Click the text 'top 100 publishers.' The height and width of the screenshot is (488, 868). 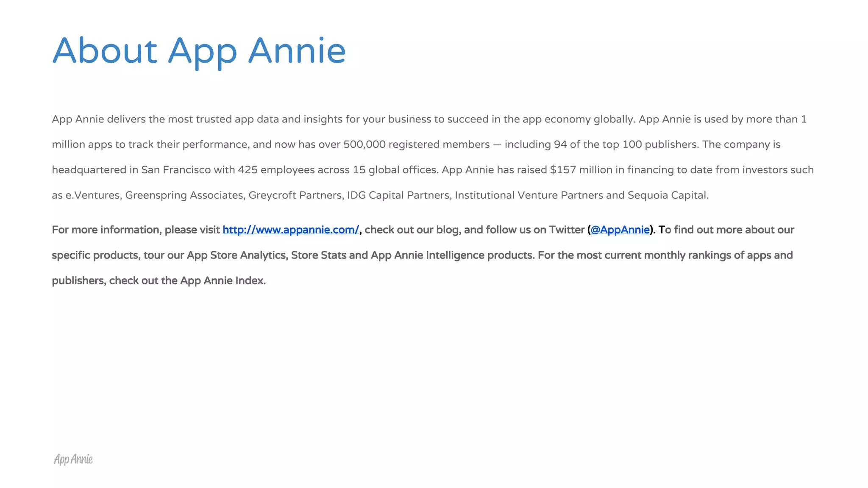coord(651,144)
